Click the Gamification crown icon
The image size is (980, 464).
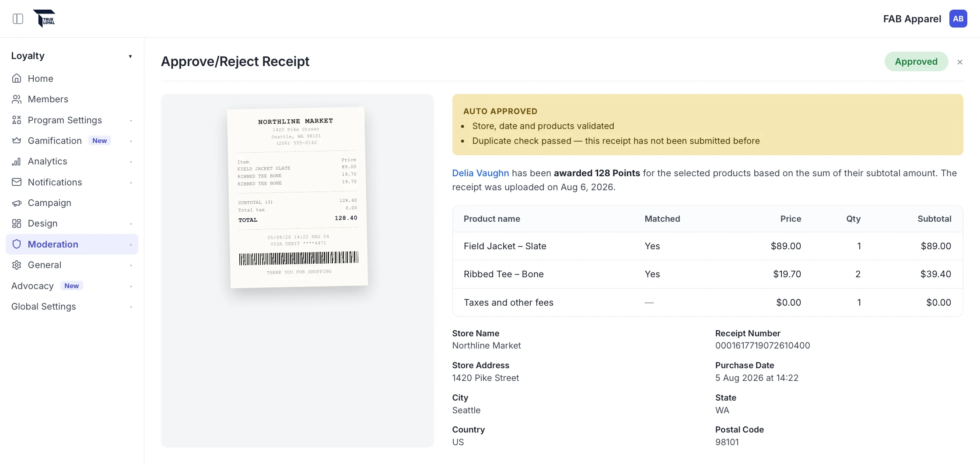[17, 140]
